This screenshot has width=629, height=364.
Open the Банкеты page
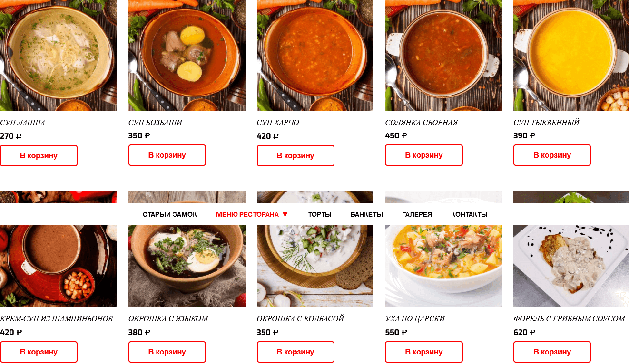pos(366,214)
